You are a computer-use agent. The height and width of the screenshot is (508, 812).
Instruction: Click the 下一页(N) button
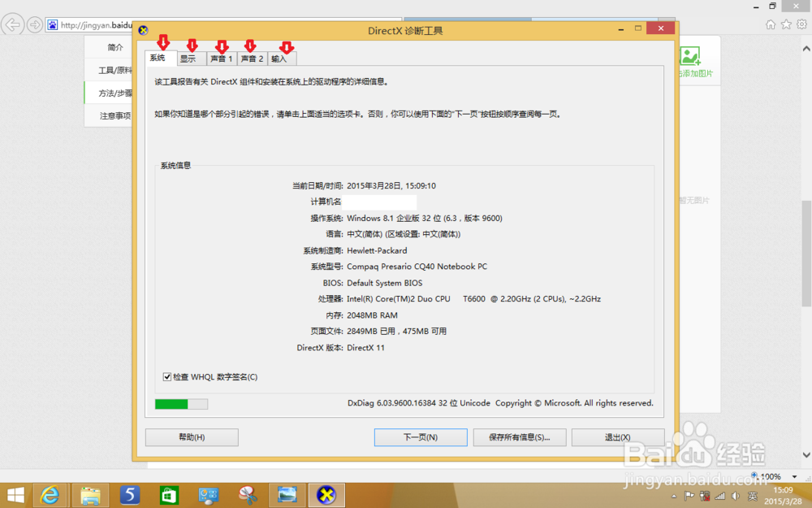[421, 437]
